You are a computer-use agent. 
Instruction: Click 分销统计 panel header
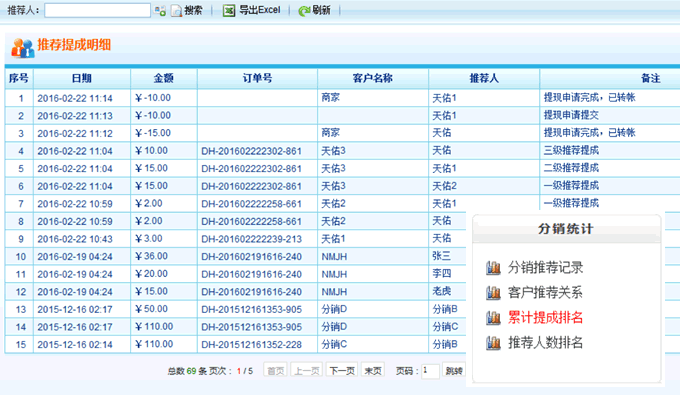[x=566, y=229]
